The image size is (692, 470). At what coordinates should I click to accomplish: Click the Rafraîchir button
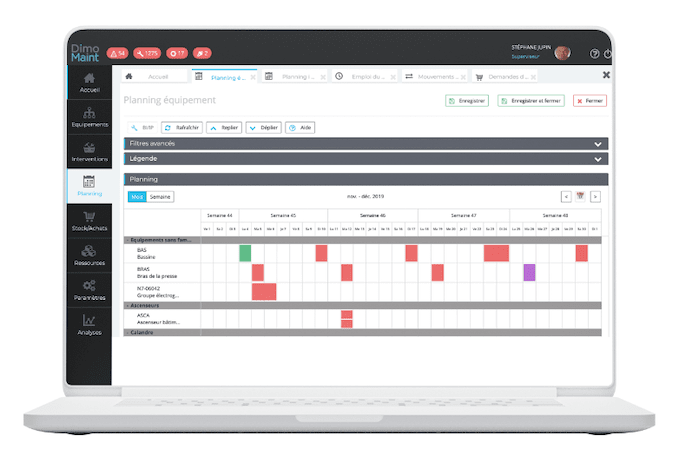pos(183,128)
